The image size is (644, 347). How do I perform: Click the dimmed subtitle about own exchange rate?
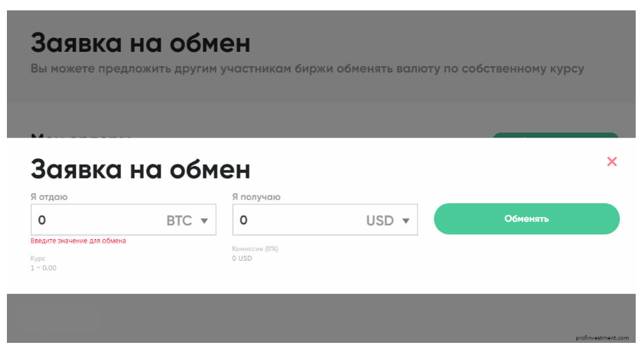coord(307,68)
